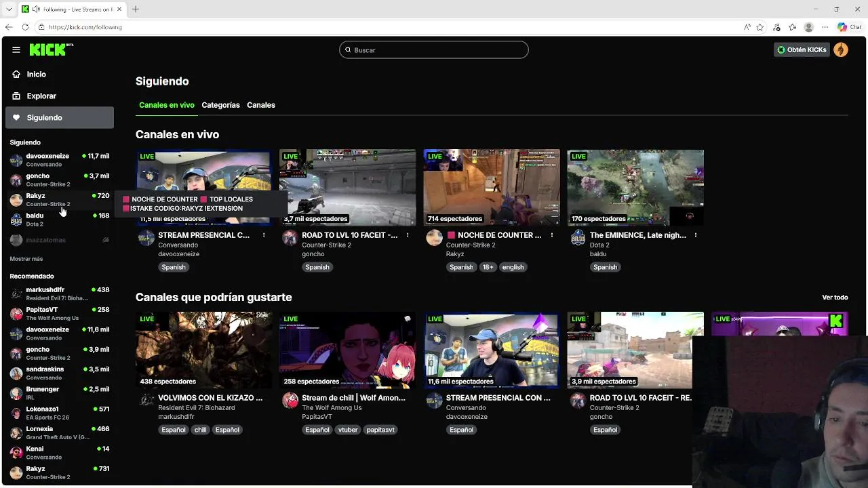868x488 pixels.
Task: Open the tab actions dropdown arrow
Action: pos(9,9)
